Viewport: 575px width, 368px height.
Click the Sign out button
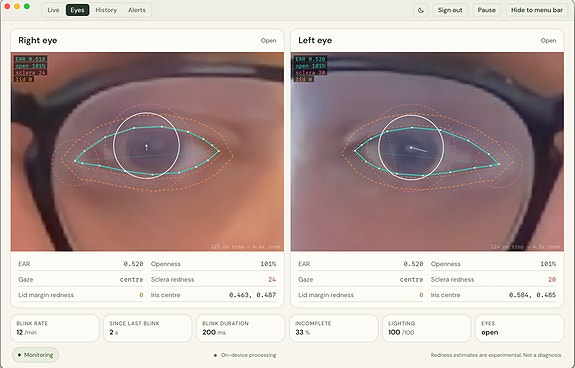click(450, 10)
